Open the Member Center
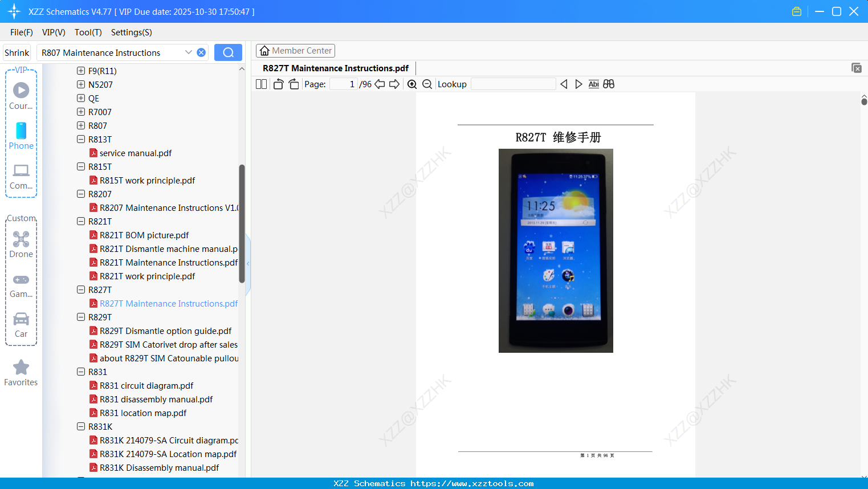The height and width of the screenshot is (489, 868). [295, 50]
